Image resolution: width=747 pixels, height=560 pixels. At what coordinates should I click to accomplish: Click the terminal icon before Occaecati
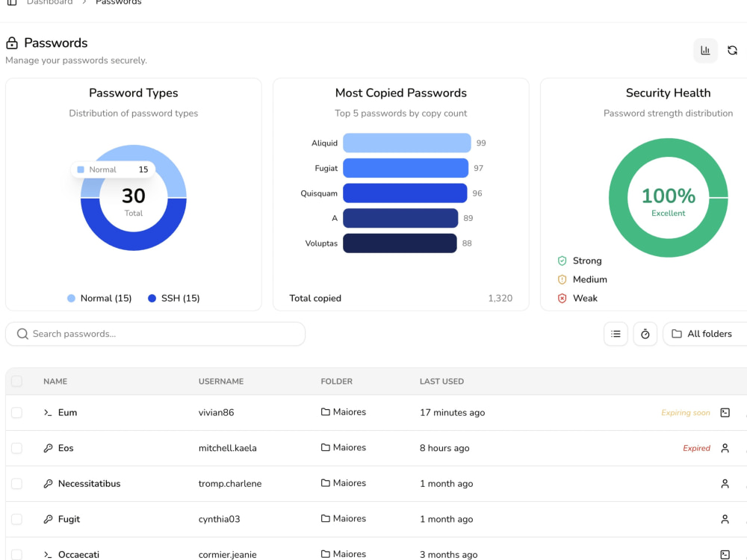(x=48, y=554)
